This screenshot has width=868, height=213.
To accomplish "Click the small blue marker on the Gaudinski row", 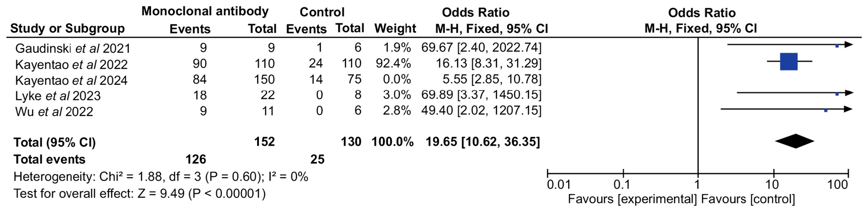I will click(x=837, y=46).
